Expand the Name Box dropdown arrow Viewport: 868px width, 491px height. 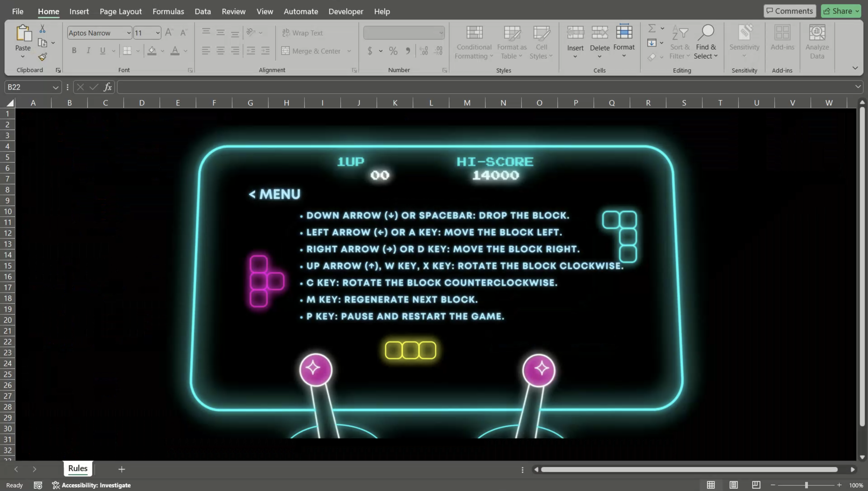pyautogui.click(x=55, y=87)
